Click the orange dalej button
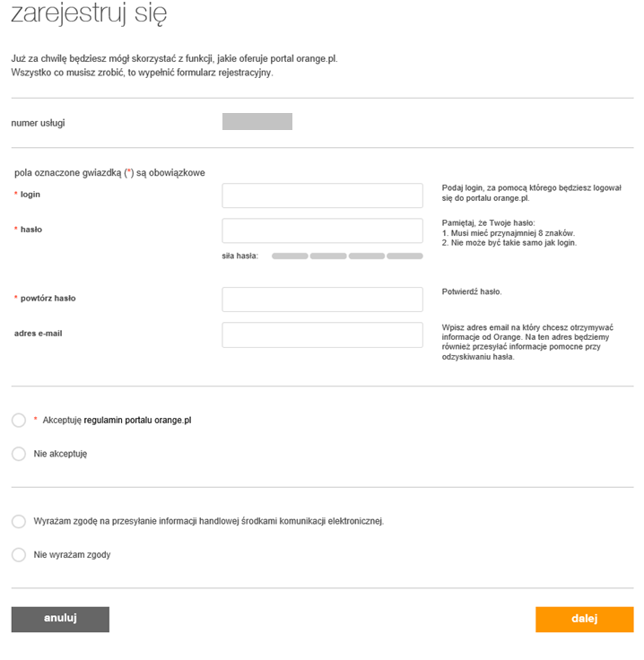Viewport: 644px width, 660px height. pyautogui.click(x=584, y=619)
